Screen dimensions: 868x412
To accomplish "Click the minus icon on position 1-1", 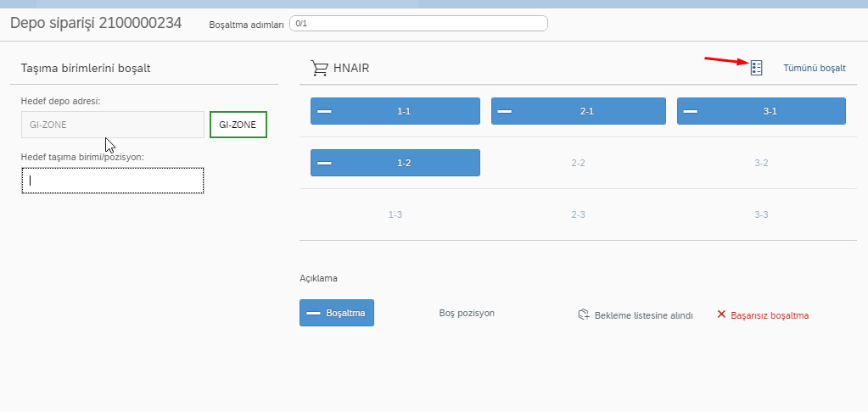I will tap(324, 111).
